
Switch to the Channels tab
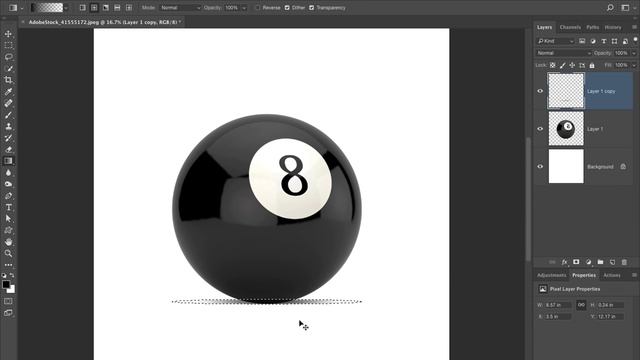point(570,27)
